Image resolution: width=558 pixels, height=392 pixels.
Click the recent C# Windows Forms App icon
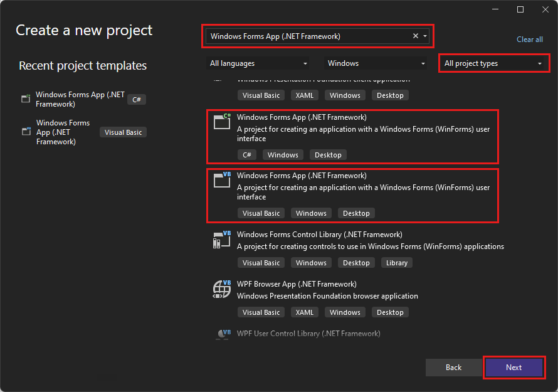tap(25, 98)
